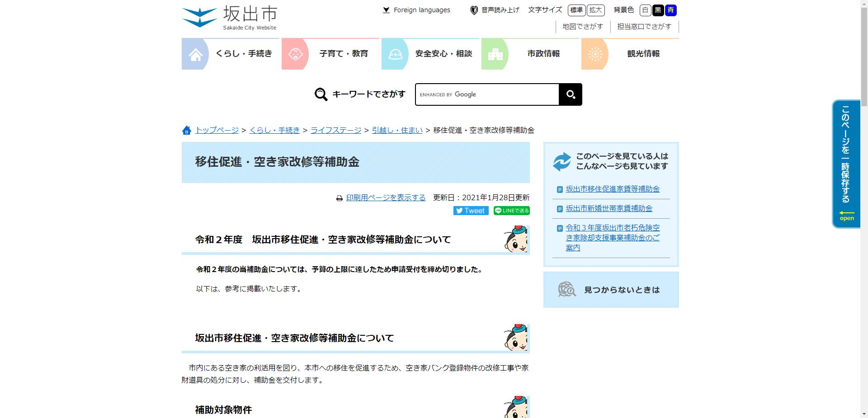
Task: Select the 子育て・教育 category icon
Action: [x=296, y=54]
